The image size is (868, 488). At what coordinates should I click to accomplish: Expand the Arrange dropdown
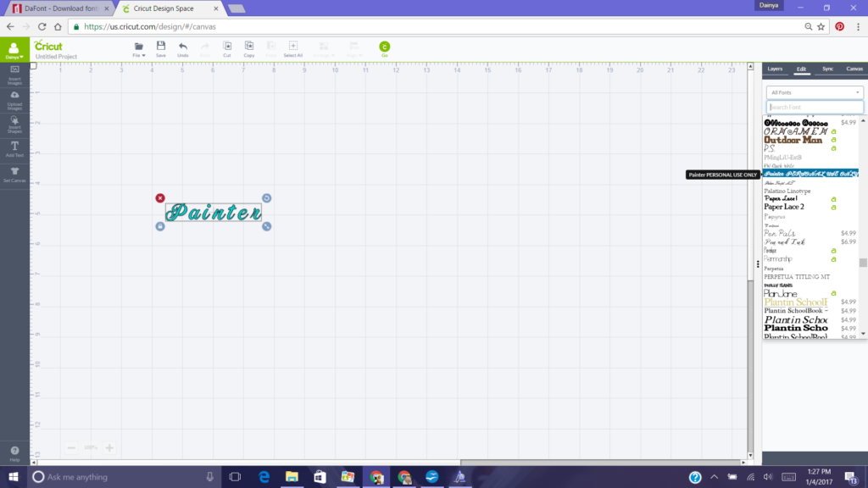[324, 48]
